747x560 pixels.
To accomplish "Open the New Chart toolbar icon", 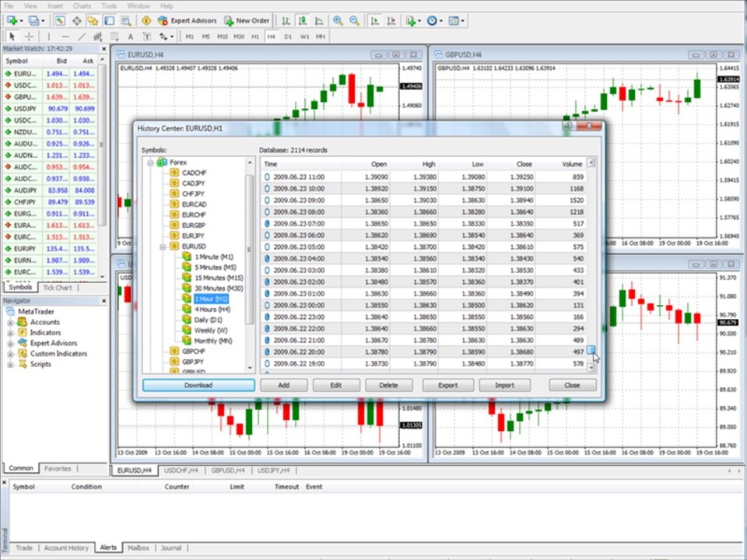I will click(x=12, y=20).
